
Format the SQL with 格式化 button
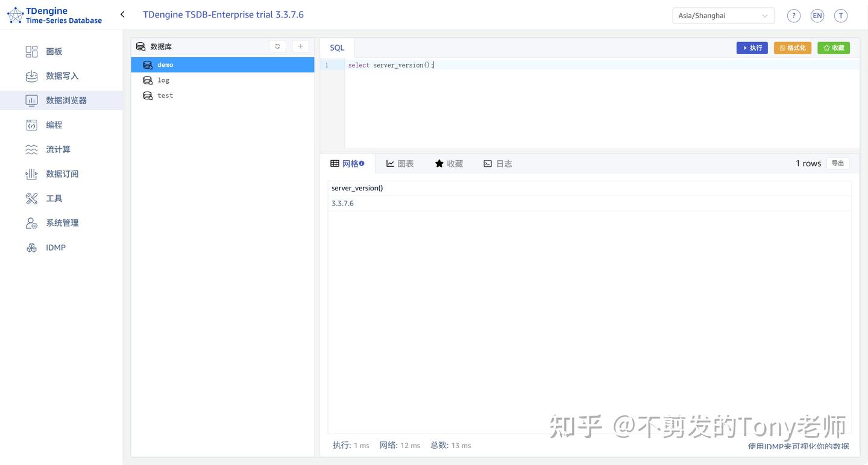793,48
